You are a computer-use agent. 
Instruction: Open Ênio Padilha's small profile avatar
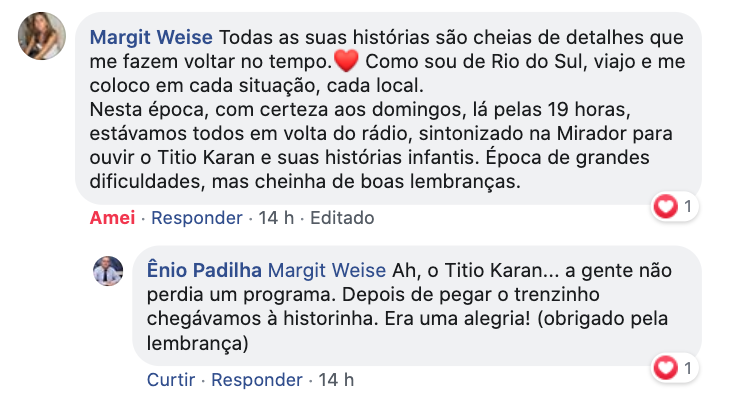coord(108,271)
